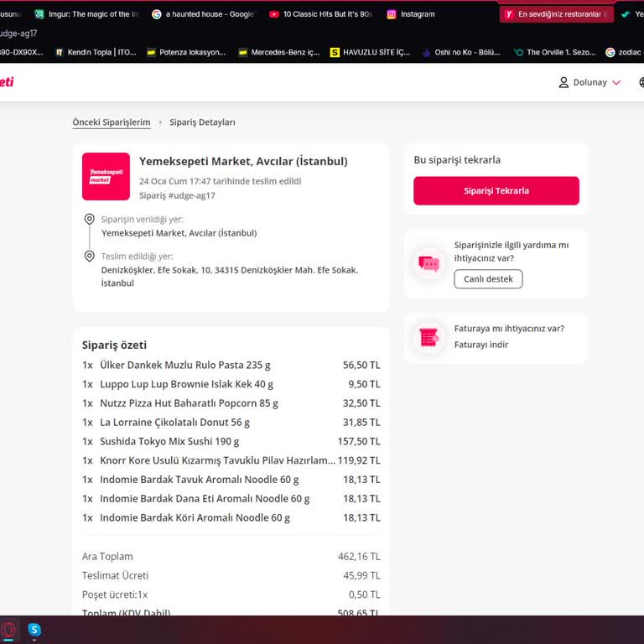Click the Poşet ücreti 0,50 TL value

[x=364, y=595]
